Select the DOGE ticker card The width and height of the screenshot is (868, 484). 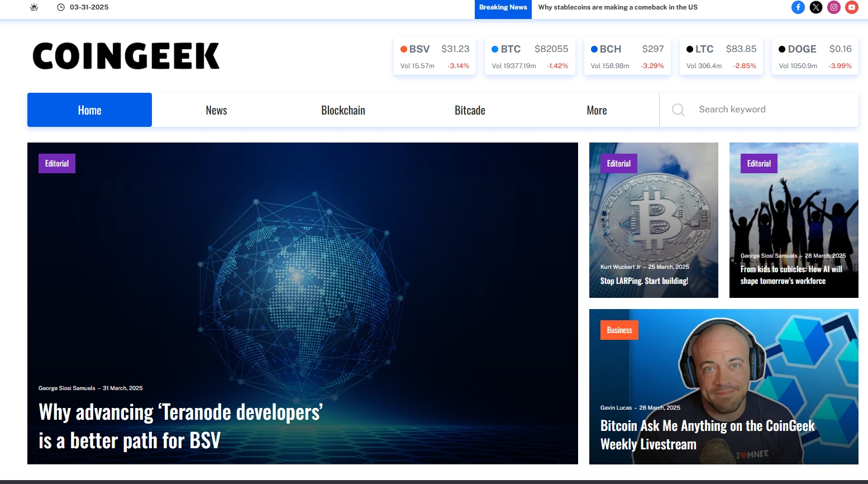point(815,55)
